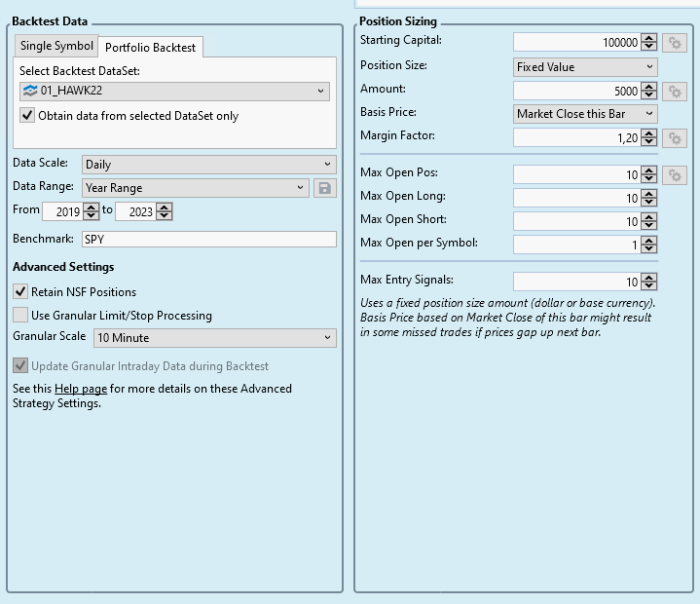This screenshot has width=700, height=604.
Task: Open Max Open Pos gear icon
Action: (x=674, y=175)
